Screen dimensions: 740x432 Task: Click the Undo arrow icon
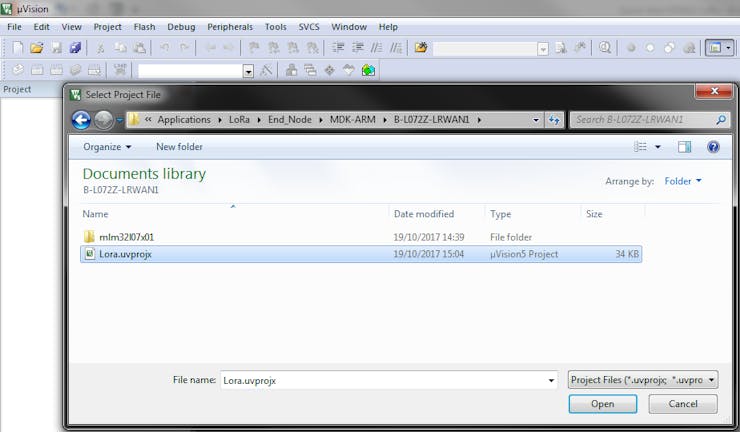[x=165, y=48]
